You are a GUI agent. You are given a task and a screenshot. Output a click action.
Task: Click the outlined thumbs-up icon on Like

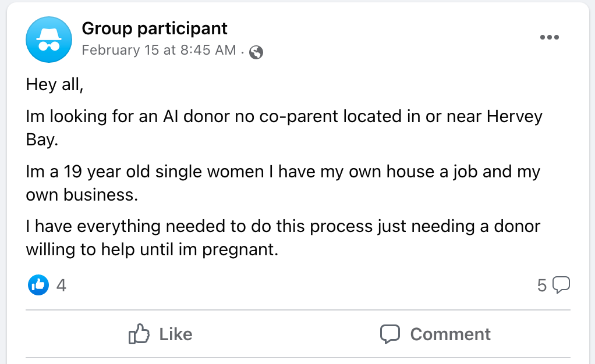pyautogui.click(x=139, y=334)
